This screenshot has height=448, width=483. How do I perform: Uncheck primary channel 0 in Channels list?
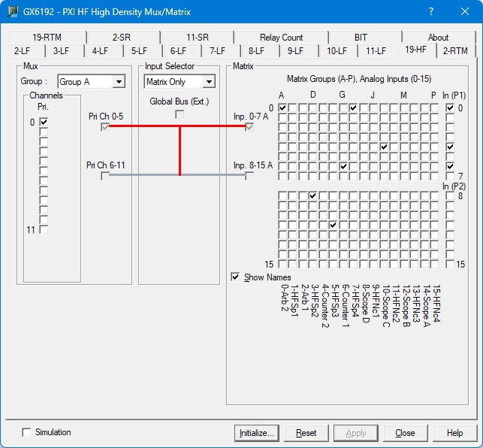44,122
